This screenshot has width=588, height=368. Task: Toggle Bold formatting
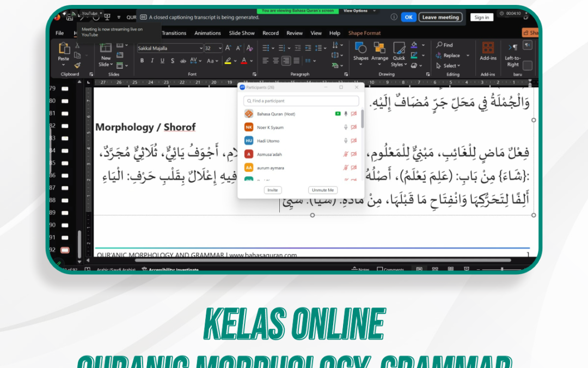coord(142,61)
